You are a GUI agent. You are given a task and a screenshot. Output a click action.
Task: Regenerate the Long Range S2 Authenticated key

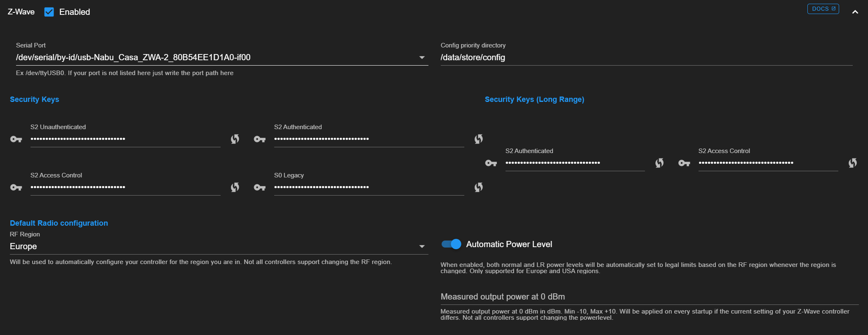pos(659,163)
